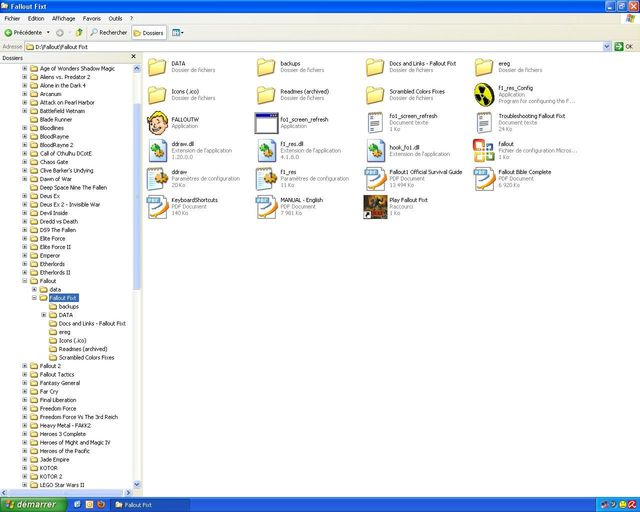Select KOTOR 2 in folder tree
640x512 pixels.
tap(51, 476)
